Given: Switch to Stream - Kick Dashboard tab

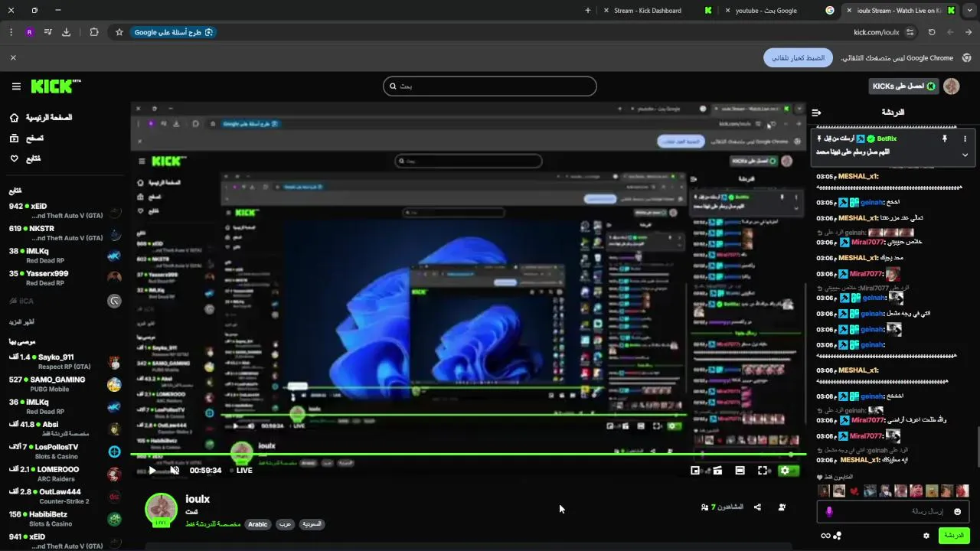Looking at the screenshot, I should [658, 11].
